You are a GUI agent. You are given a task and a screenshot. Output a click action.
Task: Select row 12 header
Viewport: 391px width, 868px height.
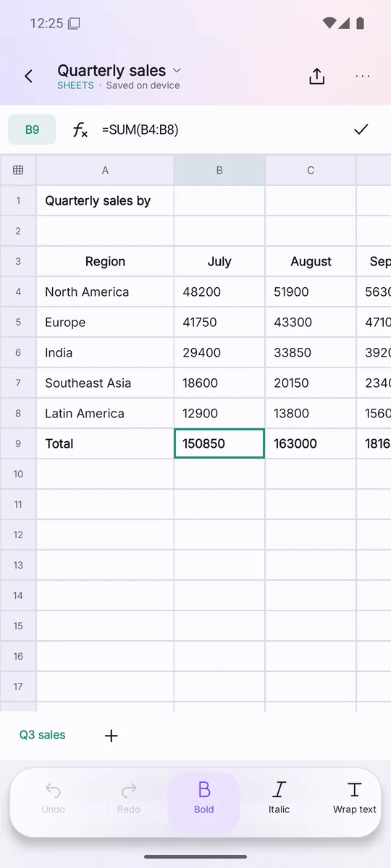[x=18, y=535]
